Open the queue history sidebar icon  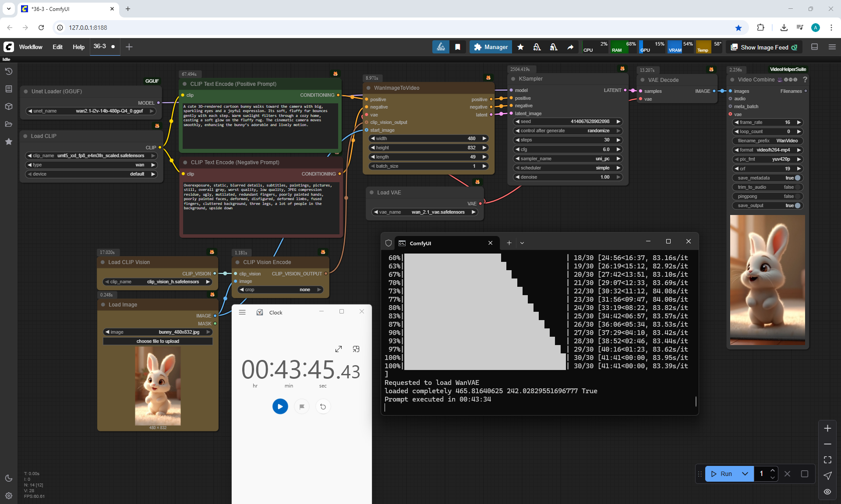coord(9,71)
